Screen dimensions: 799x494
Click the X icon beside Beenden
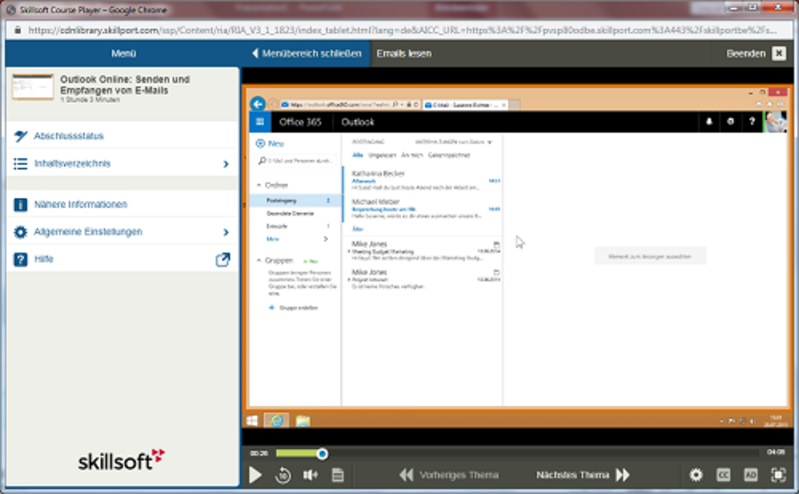[779, 54]
